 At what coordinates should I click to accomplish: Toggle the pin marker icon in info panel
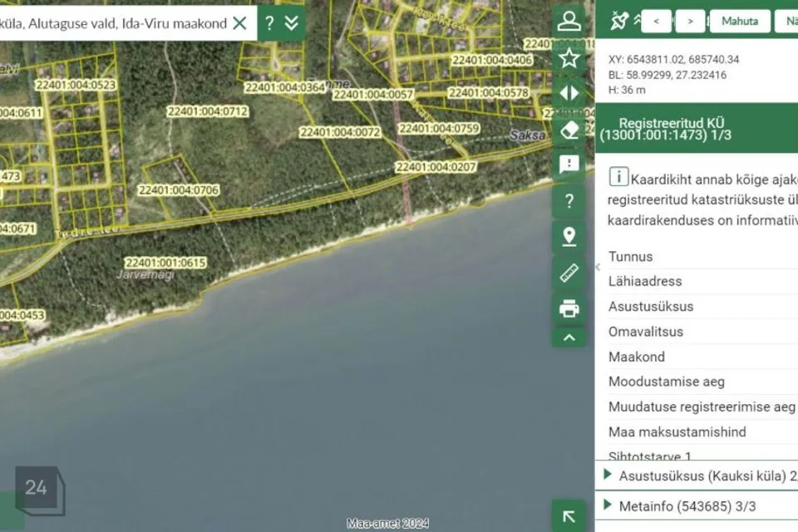click(x=618, y=21)
